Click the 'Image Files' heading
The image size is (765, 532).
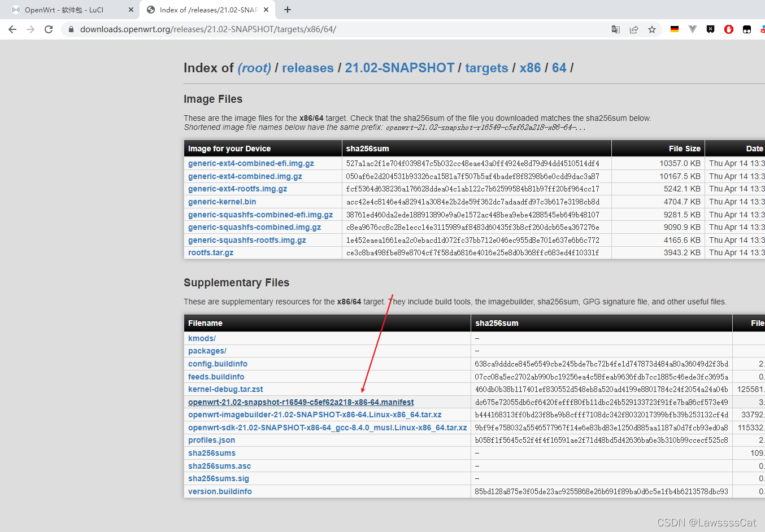[x=213, y=99]
